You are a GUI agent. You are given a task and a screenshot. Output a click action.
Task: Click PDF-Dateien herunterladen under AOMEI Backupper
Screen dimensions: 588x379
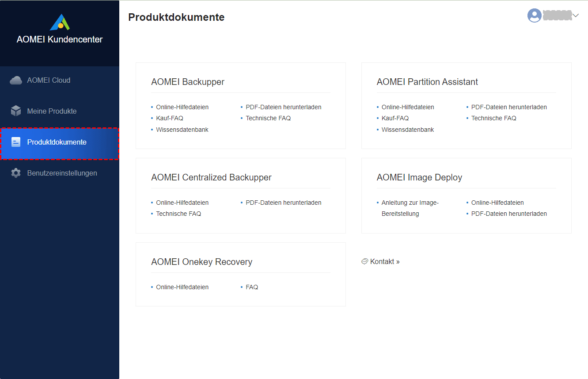[x=284, y=107]
